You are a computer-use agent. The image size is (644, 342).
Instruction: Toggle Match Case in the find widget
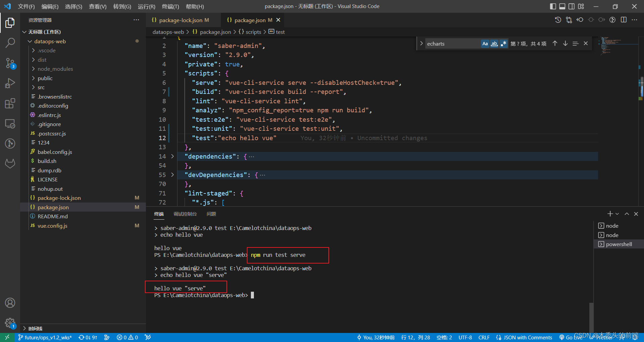click(485, 43)
